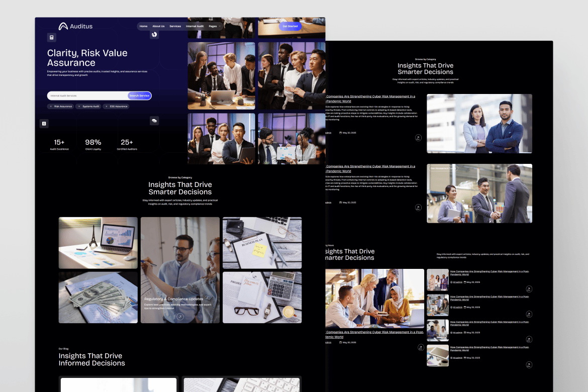Open the article title beside the crossed-arms duo photo
The image size is (588, 392).
370,99
